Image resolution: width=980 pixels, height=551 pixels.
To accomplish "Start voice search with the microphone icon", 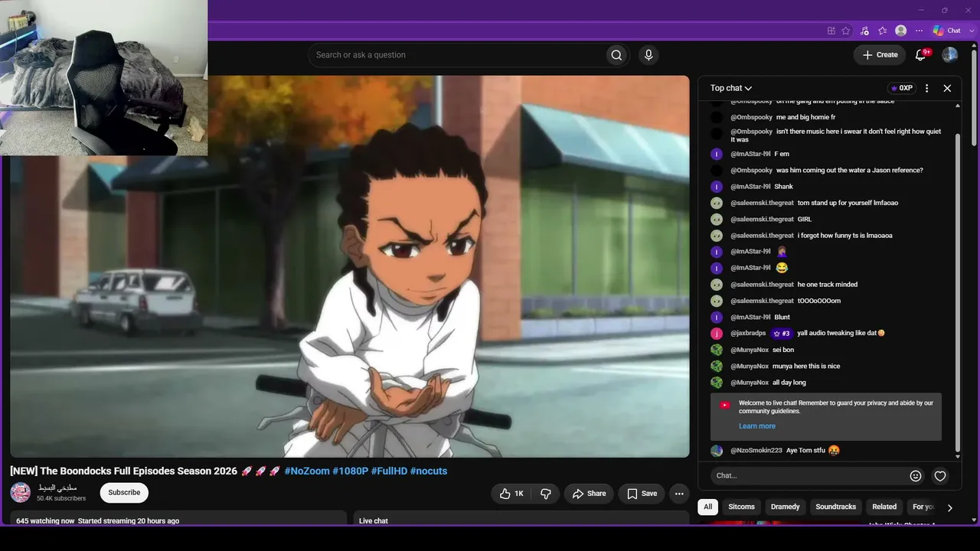I will click(648, 55).
